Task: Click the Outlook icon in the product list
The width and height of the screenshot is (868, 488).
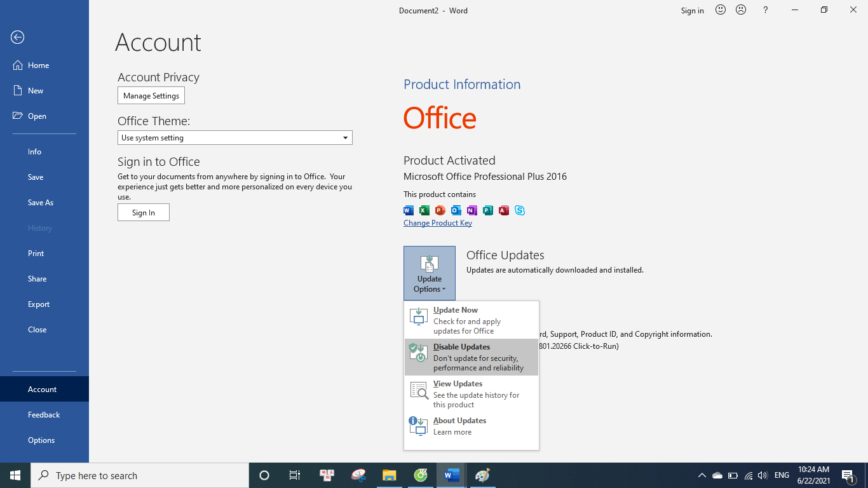Action: click(x=456, y=210)
